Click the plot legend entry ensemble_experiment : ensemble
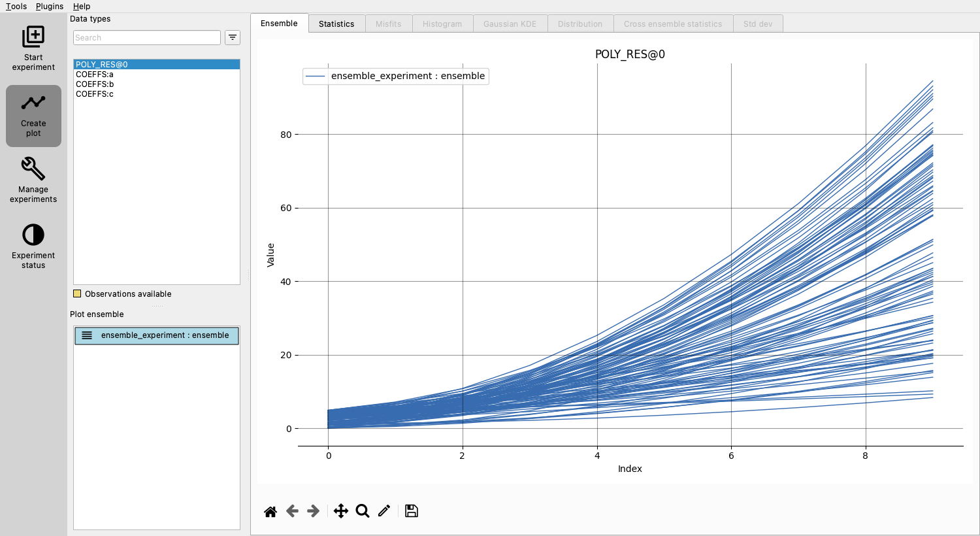Viewport: 980px width, 536px height. 396,76
